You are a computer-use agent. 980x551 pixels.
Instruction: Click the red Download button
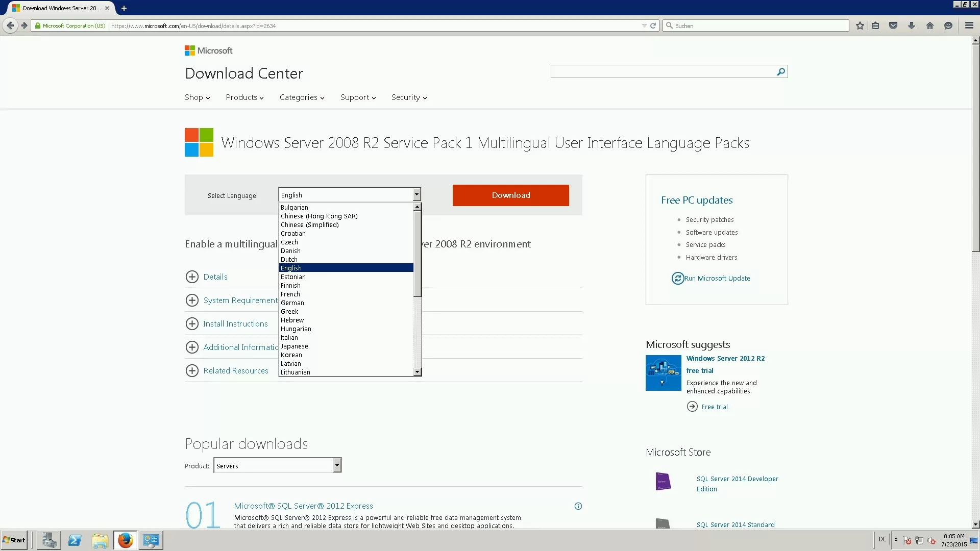point(510,195)
